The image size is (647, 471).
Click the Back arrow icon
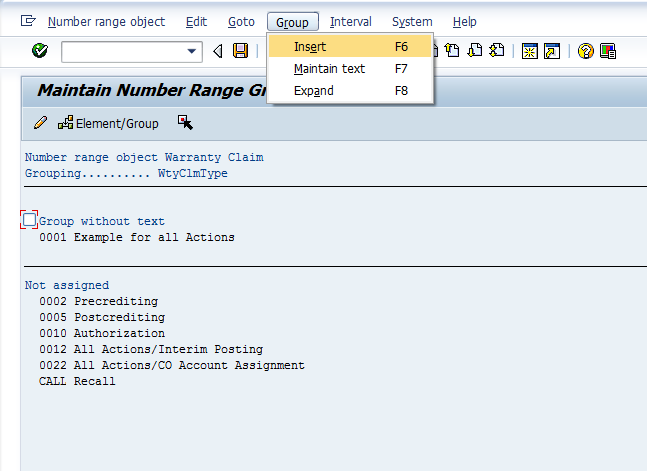coord(217,51)
